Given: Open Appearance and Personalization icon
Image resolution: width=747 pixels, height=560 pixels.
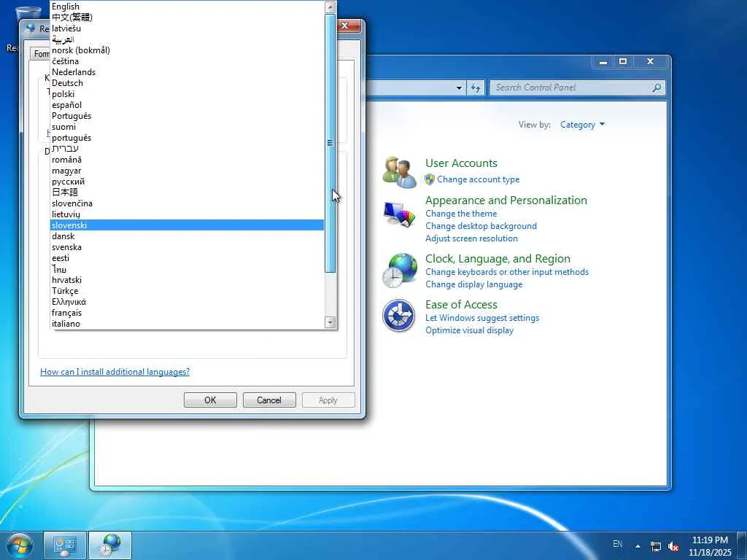Looking at the screenshot, I should click(x=399, y=215).
